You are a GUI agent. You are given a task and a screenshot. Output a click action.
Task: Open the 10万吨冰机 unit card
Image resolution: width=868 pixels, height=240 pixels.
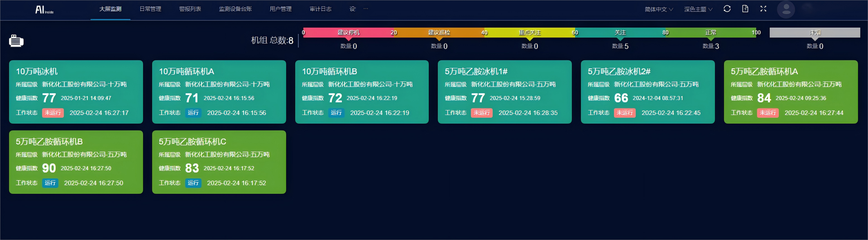(x=76, y=92)
